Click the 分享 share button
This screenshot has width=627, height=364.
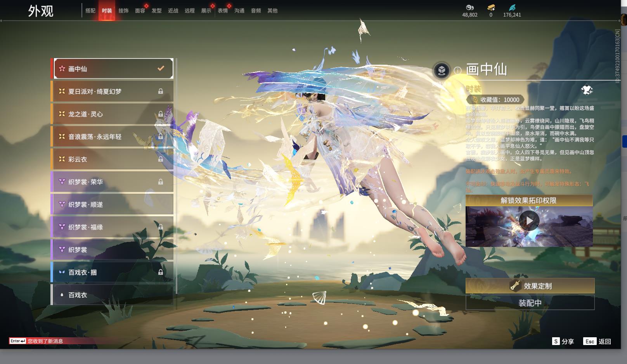[563, 342]
